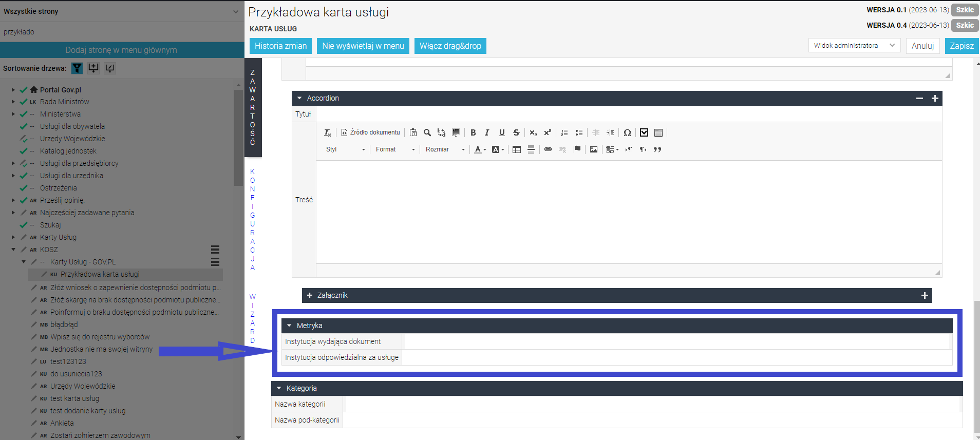Toggle bold formatting
Image resolution: width=980 pixels, height=440 pixels.
473,132
